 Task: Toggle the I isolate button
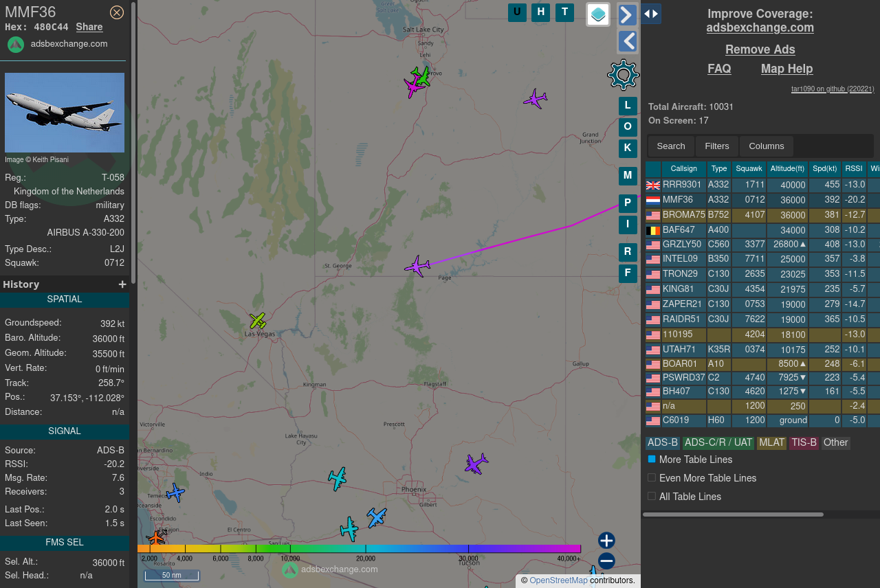(x=628, y=225)
